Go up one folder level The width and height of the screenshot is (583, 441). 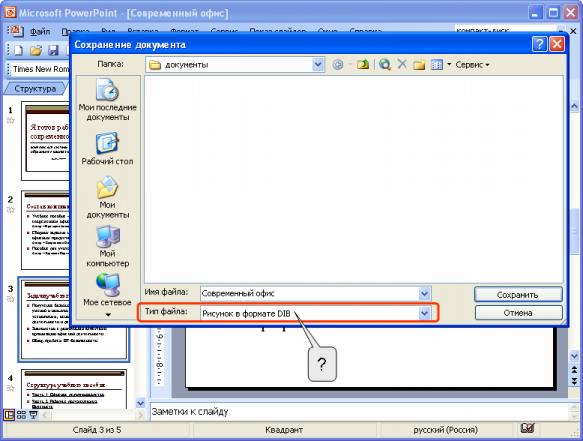[x=363, y=65]
